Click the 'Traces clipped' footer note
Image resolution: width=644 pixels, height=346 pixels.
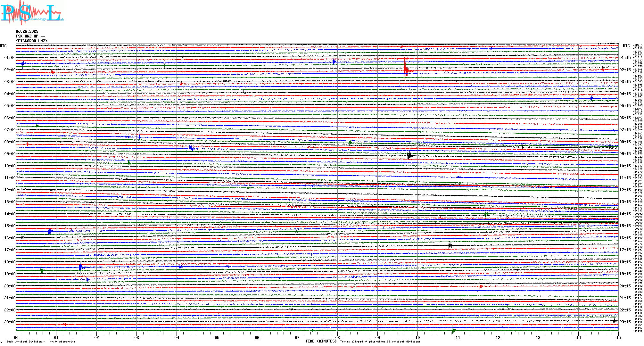click(x=380, y=342)
